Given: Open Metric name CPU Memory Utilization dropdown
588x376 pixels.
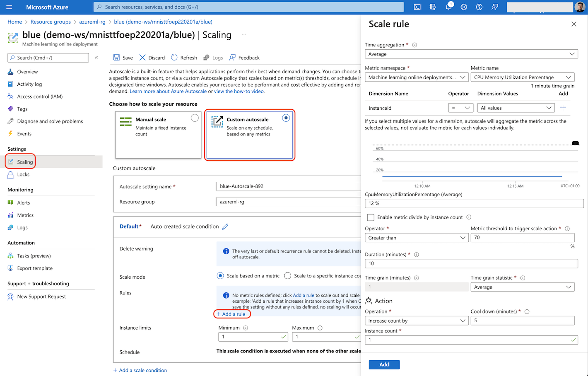Looking at the screenshot, I should (523, 77).
